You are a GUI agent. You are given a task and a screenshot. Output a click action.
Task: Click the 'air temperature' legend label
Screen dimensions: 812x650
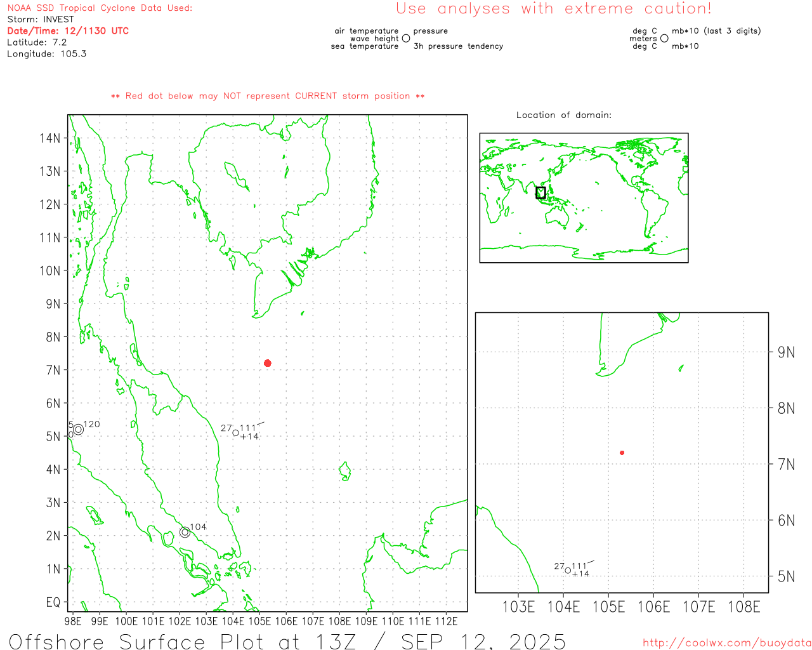(367, 30)
